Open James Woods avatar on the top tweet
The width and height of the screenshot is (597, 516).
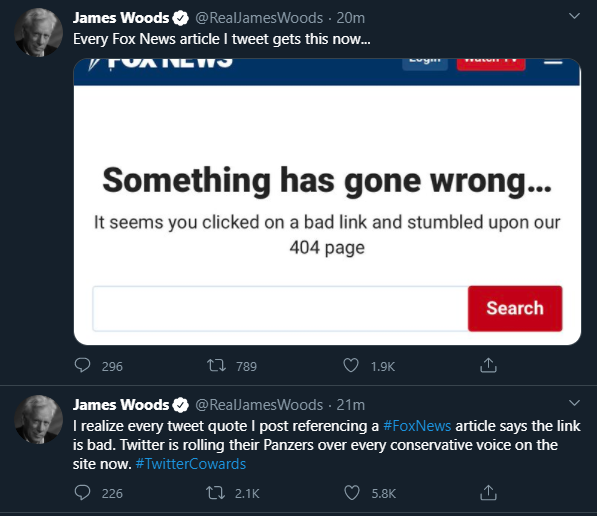(38, 32)
